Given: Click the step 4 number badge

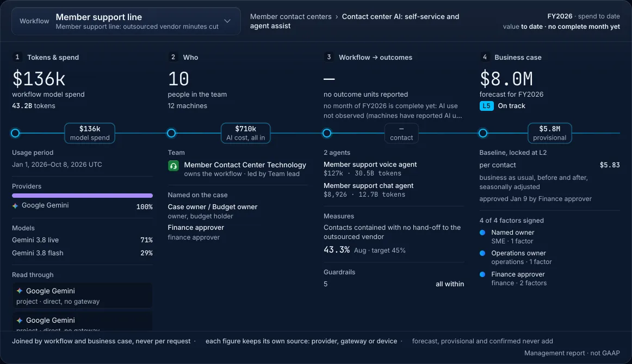Looking at the screenshot, I should [x=485, y=57].
